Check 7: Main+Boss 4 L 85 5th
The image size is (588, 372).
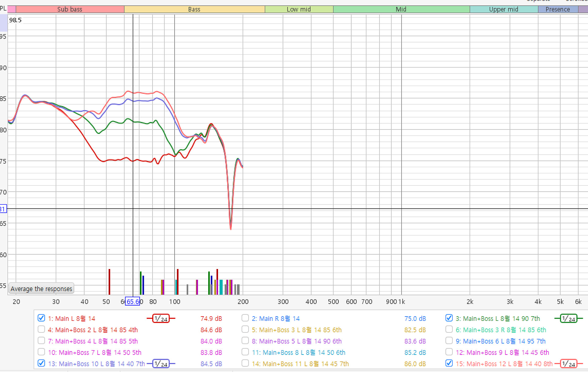(x=41, y=341)
